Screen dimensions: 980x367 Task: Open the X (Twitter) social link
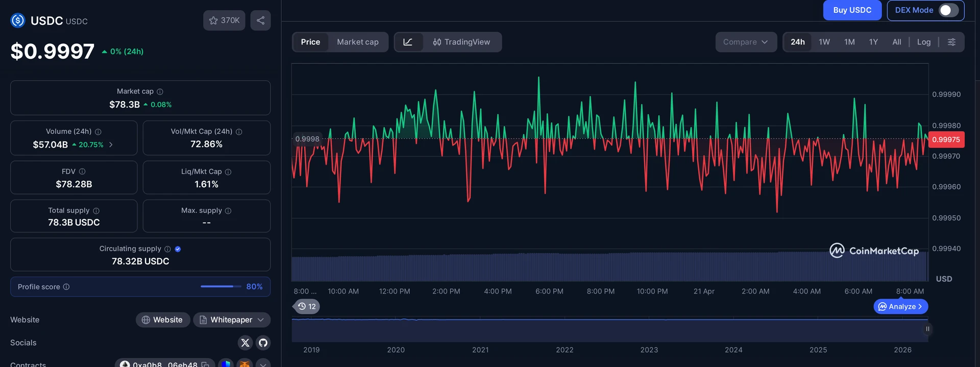245,342
